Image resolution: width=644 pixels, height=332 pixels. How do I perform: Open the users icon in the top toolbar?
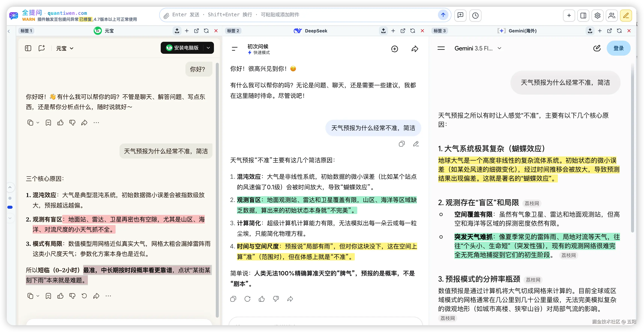coord(612,15)
